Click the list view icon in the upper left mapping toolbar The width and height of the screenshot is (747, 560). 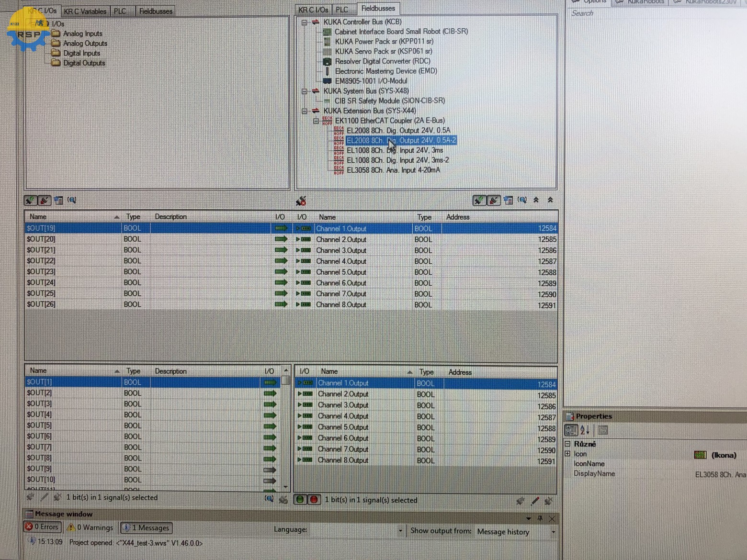(58, 200)
